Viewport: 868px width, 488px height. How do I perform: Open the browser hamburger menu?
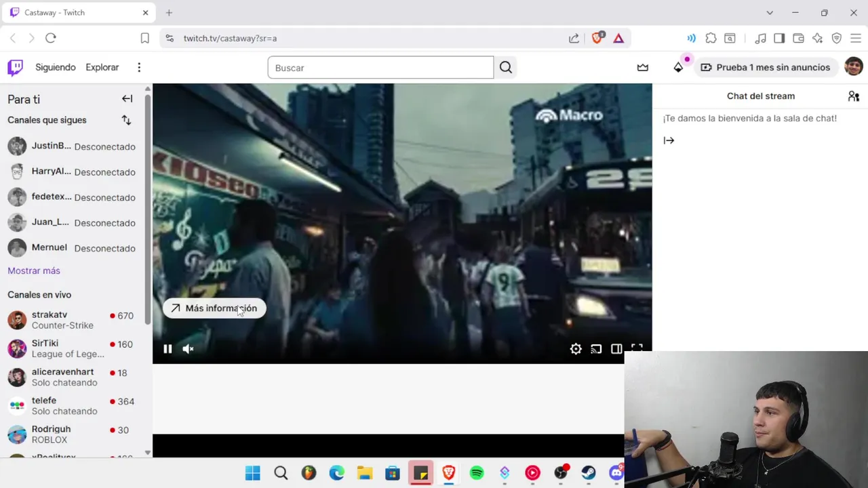tap(855, 38)
